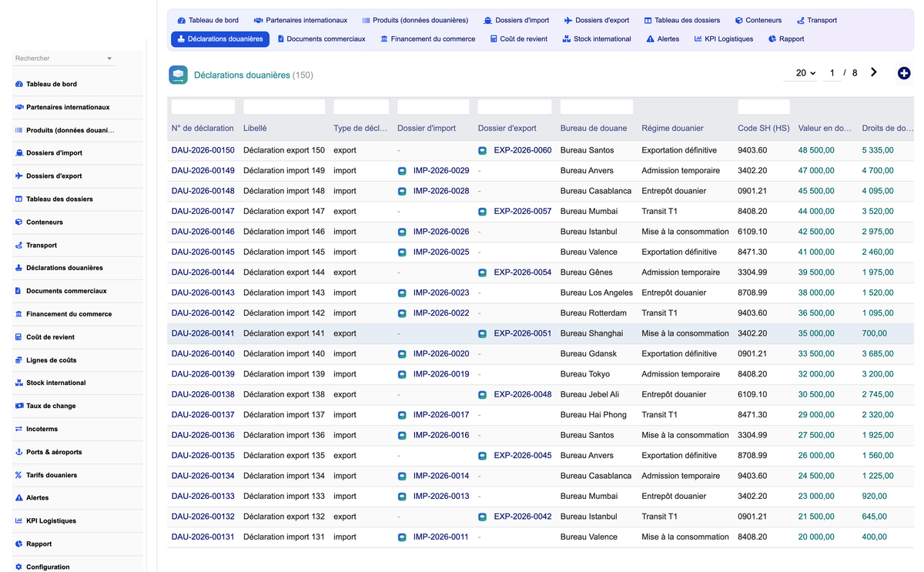Viewport: 924px width, 572px height.
Task: Click the value '2 745,00' duties cell
Action: pyautogui.click(x=878, y=395)
